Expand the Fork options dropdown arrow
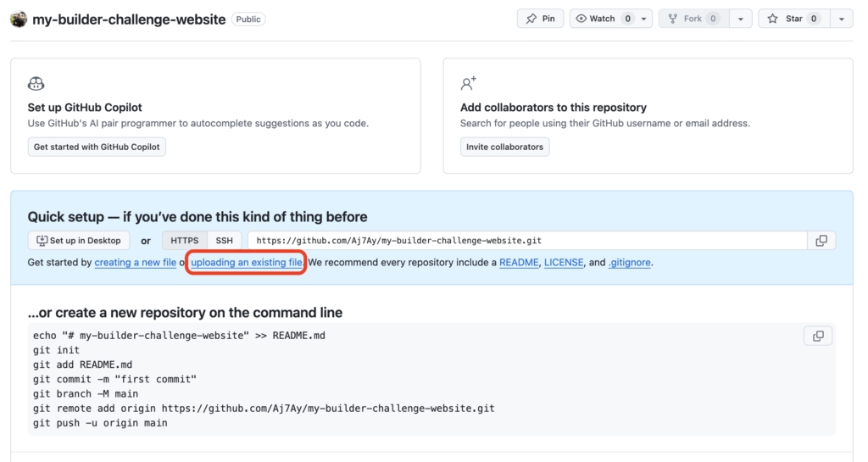The width and height of the screenshot is (868, 462). point(741,19)
